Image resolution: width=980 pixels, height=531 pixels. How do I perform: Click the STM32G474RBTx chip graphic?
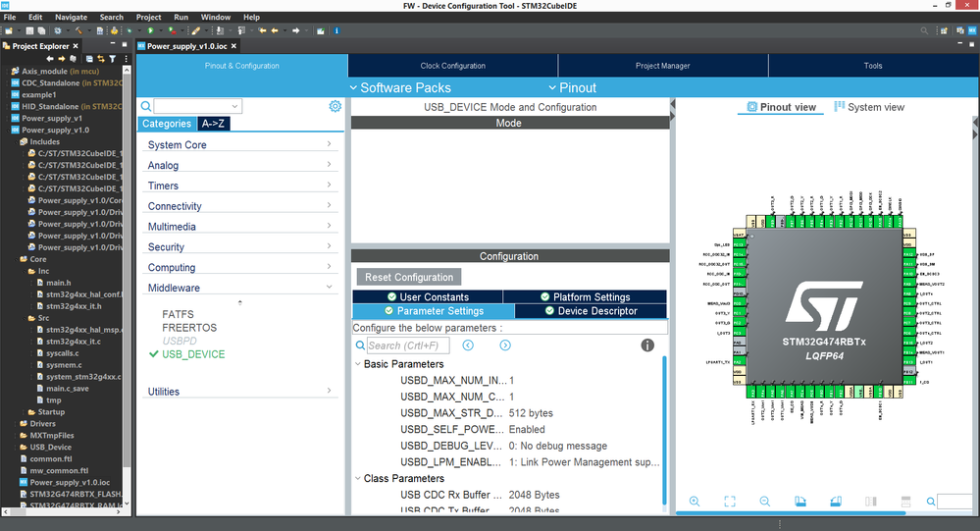coord(825,307)
